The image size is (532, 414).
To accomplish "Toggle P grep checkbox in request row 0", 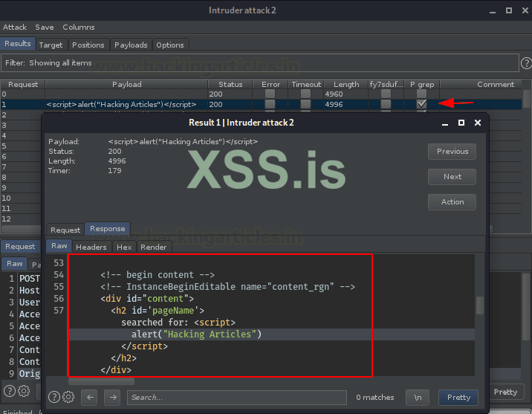I will click(x=421, y=94).
